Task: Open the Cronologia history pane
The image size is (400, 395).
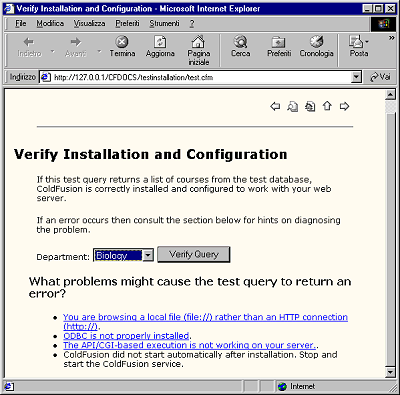Action: [316, 47]
